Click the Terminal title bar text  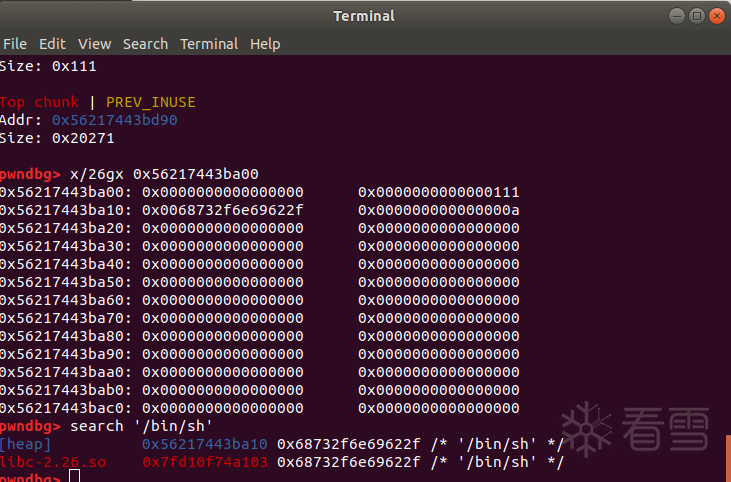tap(364, 16)
